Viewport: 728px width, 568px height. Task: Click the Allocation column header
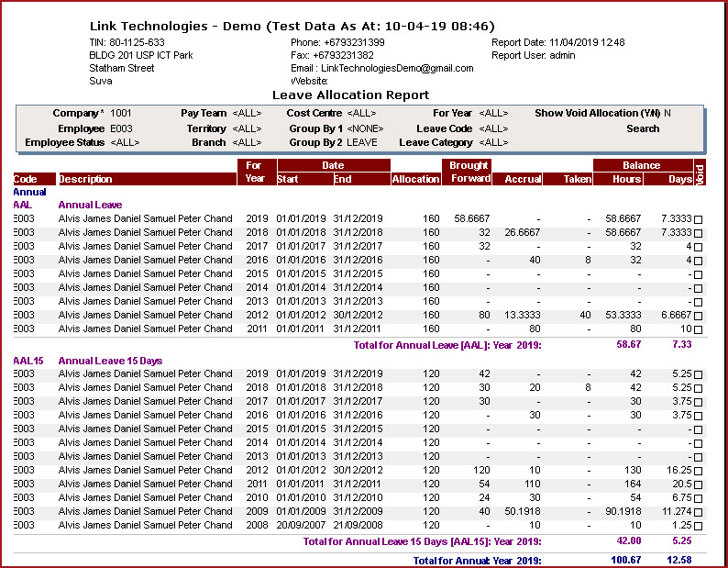click(x=415, y=179)
